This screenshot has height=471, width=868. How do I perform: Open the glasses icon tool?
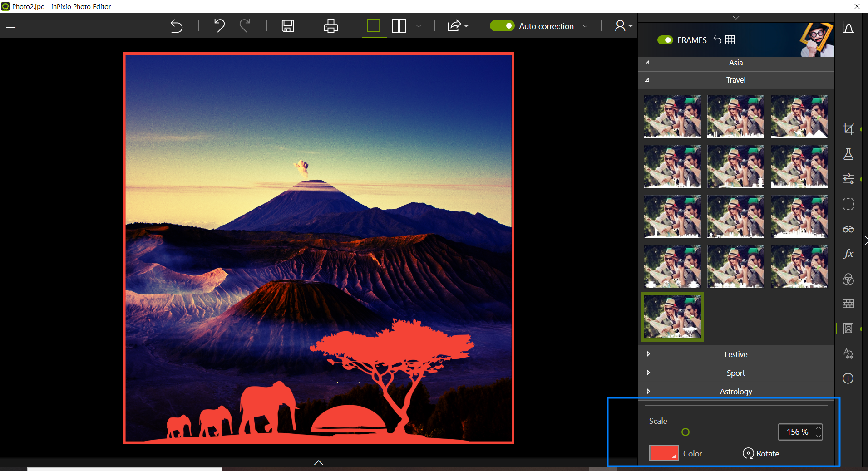click(x=848, y=229)
